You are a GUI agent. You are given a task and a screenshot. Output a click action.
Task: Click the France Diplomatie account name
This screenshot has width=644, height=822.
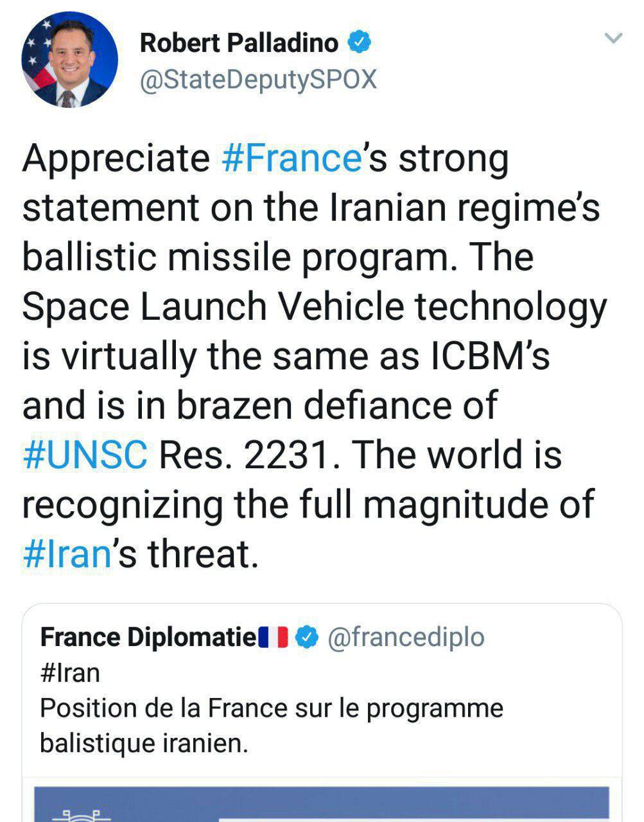(x=148, y=637)
